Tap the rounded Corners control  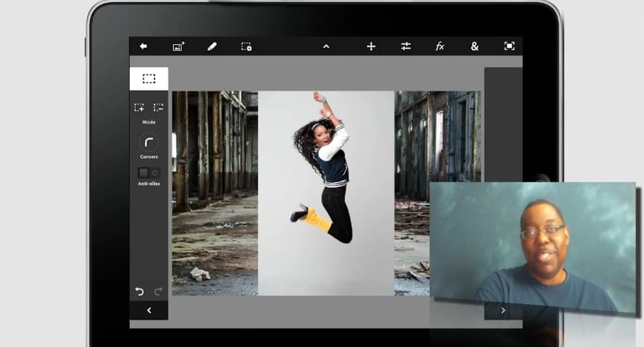pos(149,143)
